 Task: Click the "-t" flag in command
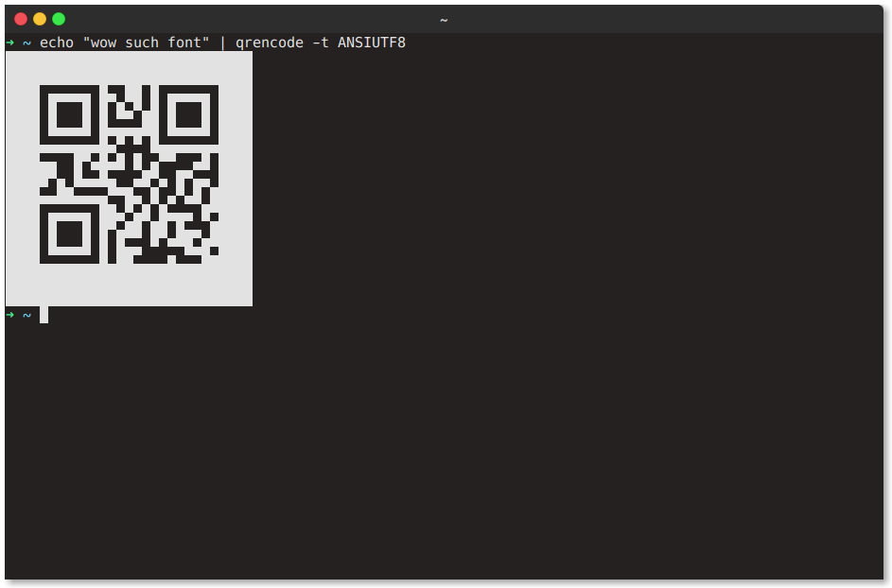[321, 43]
